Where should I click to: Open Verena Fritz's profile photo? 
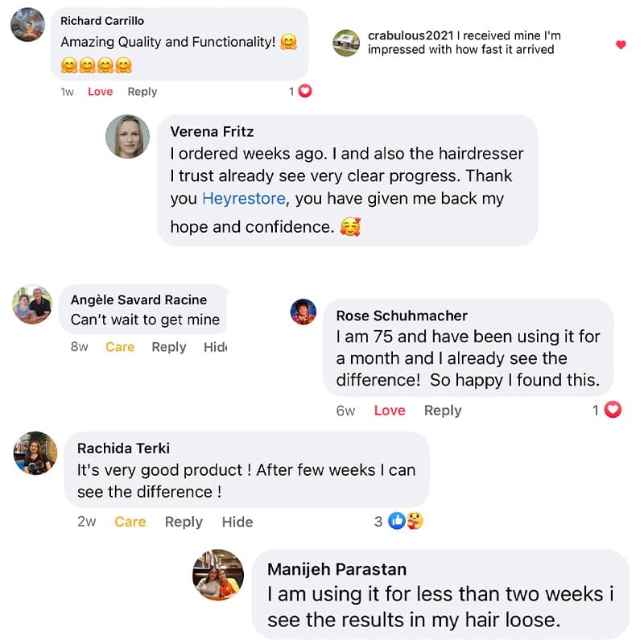coord(128,136)
